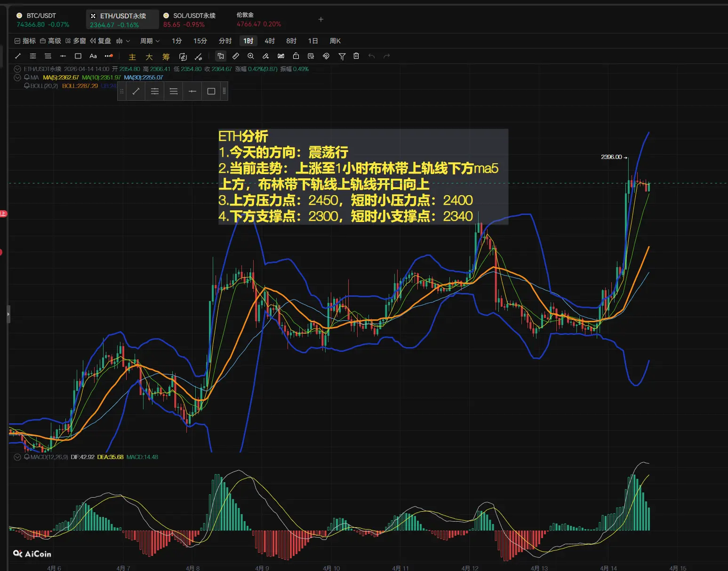Add a new symbol tab with plus
The height and width of the screenshot is (571, 728).
click(321, 19)
